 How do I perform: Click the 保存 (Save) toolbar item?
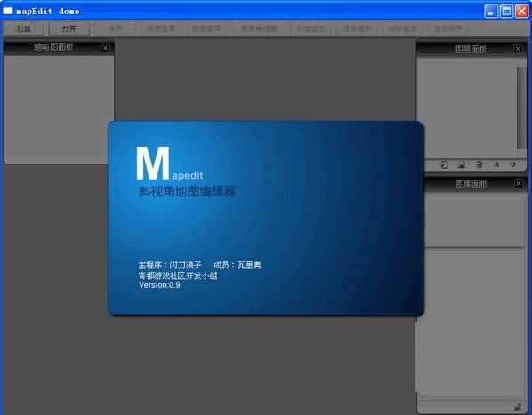[x=116, y=28]
